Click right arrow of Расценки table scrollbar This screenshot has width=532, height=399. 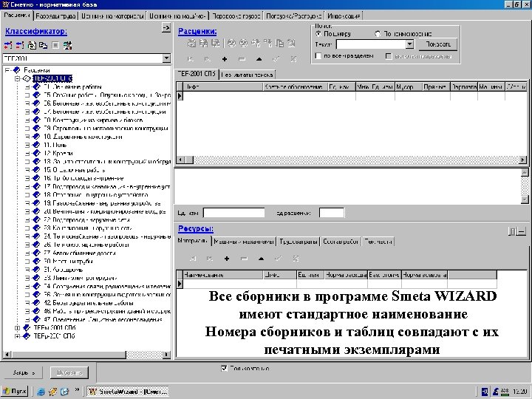pyautogui.click(x=522, y=160)
